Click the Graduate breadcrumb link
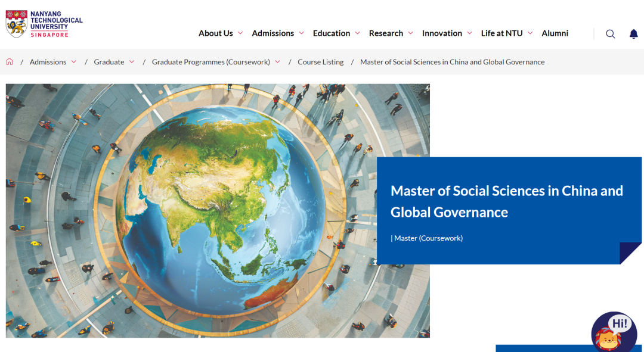 coord(109,62)
